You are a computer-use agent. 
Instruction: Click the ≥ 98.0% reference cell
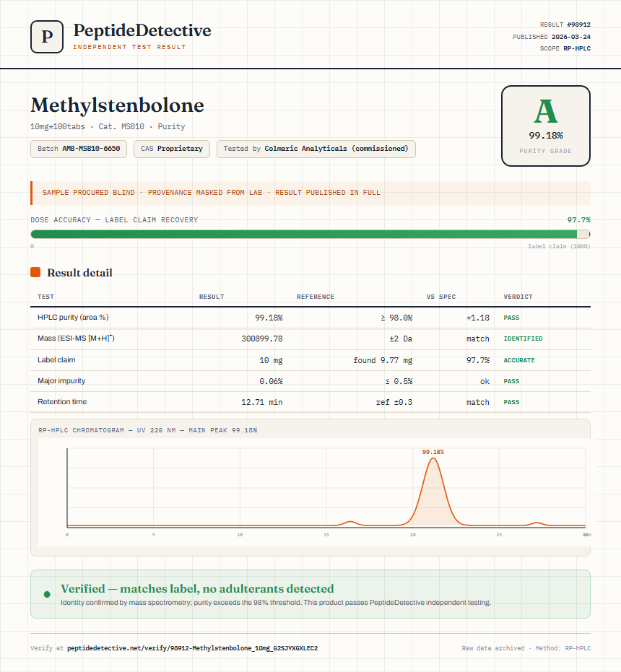[x=396, y=318]
